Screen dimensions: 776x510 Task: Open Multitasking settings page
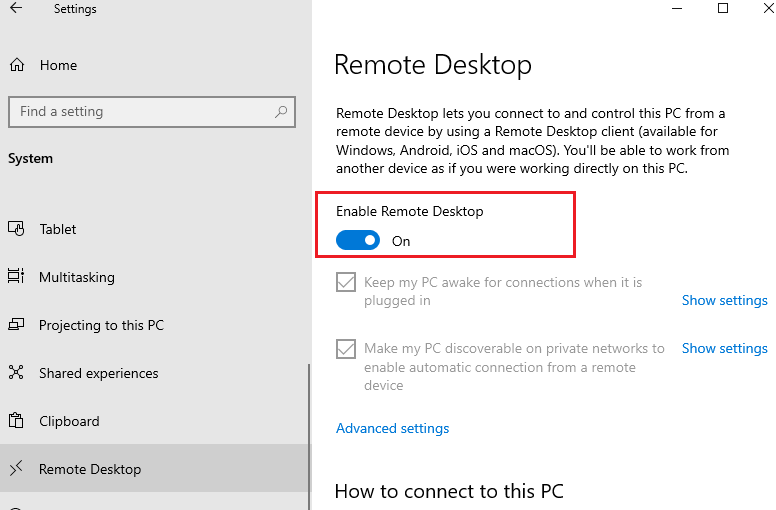tap(155, 277)
